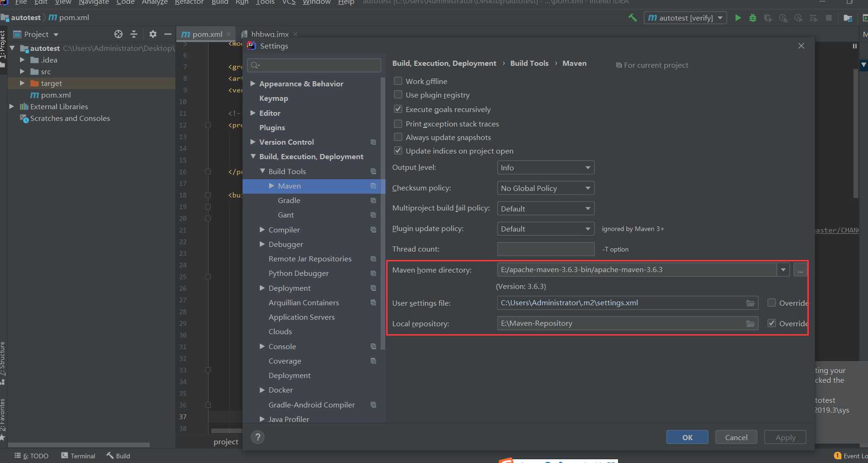Select Plugins in settings list
The image size is (868, 463).
tap(272, 127)
